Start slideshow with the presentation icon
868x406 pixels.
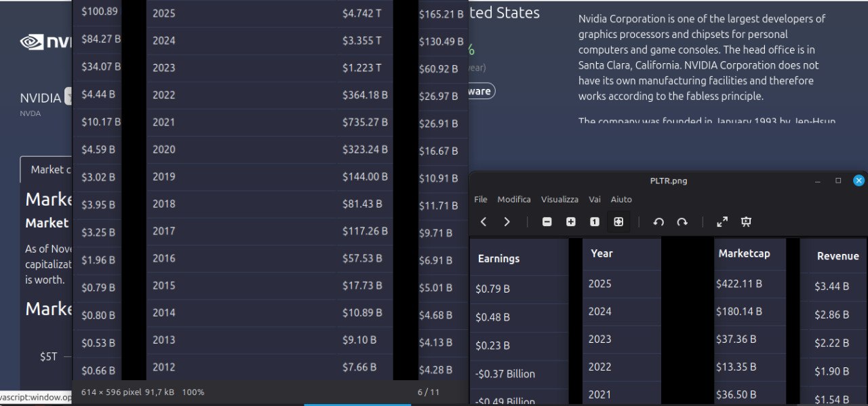click(x=746, y=222)
